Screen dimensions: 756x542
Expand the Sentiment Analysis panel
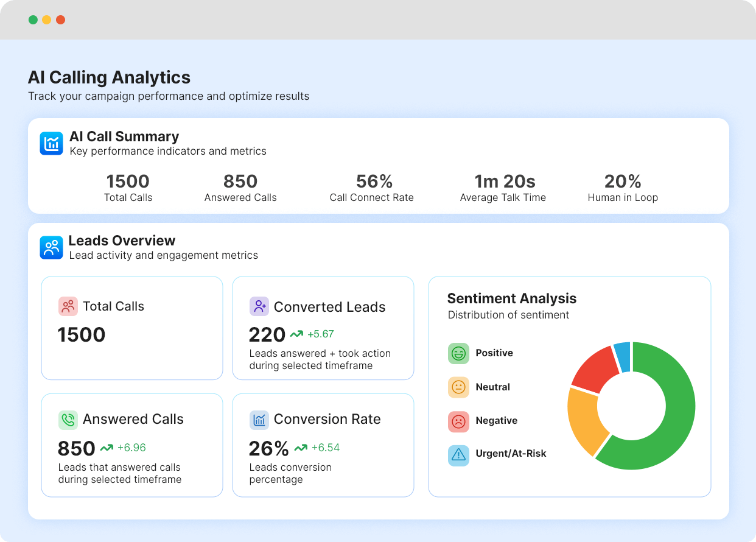(x=570, y=385)
